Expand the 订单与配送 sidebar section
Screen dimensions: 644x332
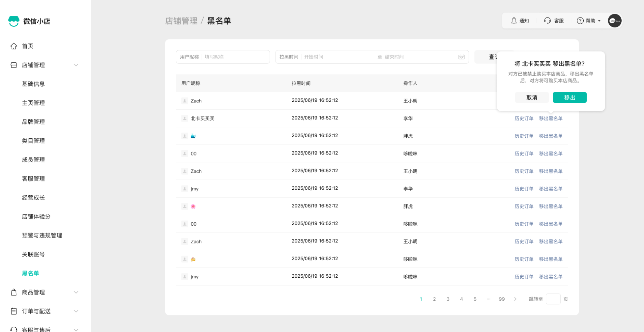(76, 311)
